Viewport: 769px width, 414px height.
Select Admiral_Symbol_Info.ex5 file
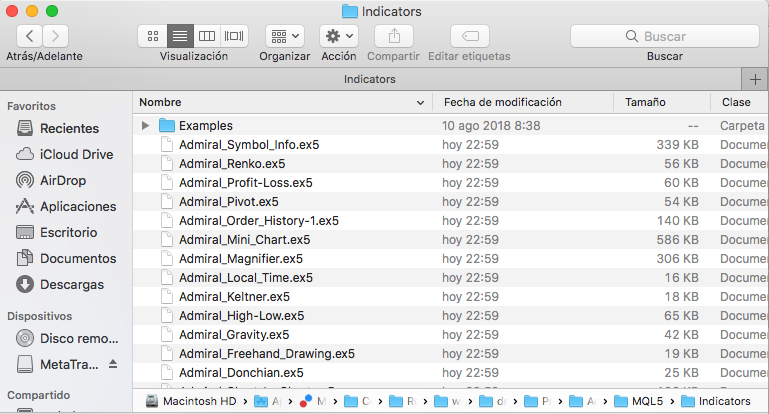click(x=249, y=145)
